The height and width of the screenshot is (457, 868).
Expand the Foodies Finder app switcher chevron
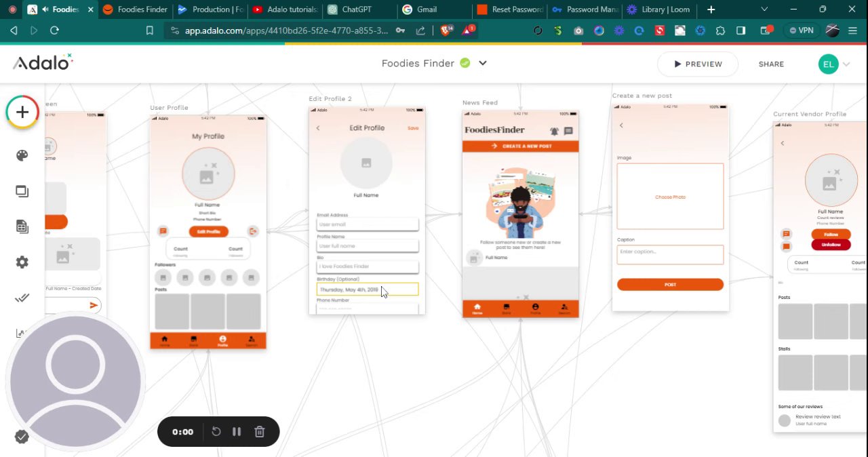483,63
